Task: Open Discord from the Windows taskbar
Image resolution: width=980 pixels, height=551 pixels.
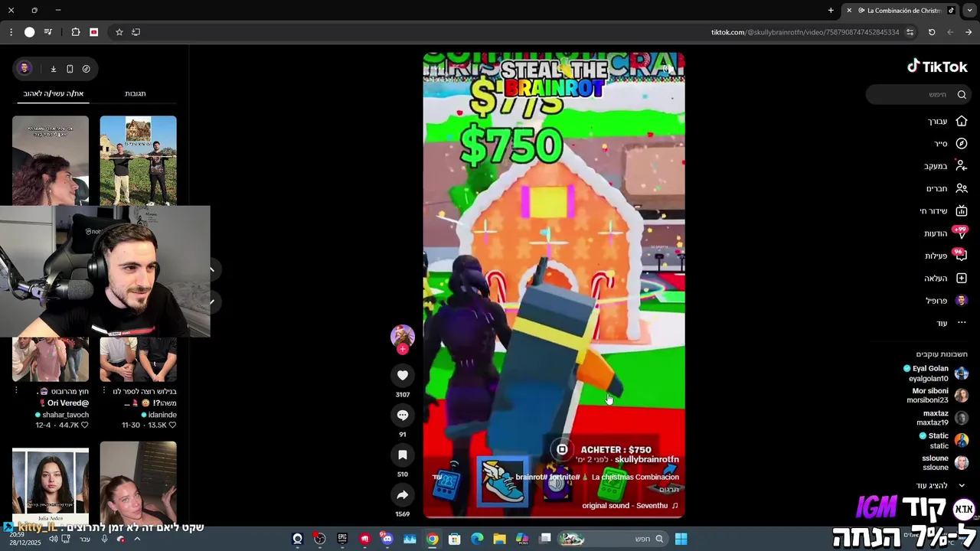Action: pos(387,539)
